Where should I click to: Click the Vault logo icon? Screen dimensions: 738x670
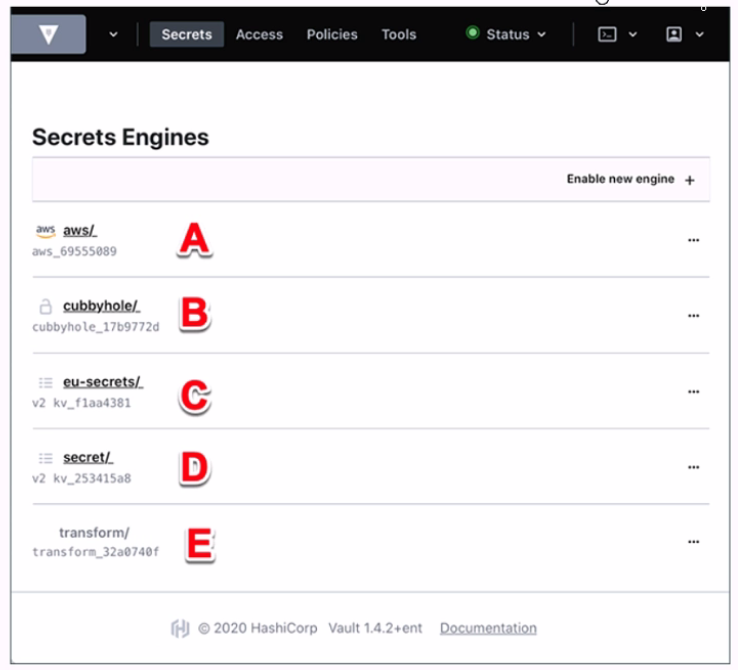tap(48, 34)
